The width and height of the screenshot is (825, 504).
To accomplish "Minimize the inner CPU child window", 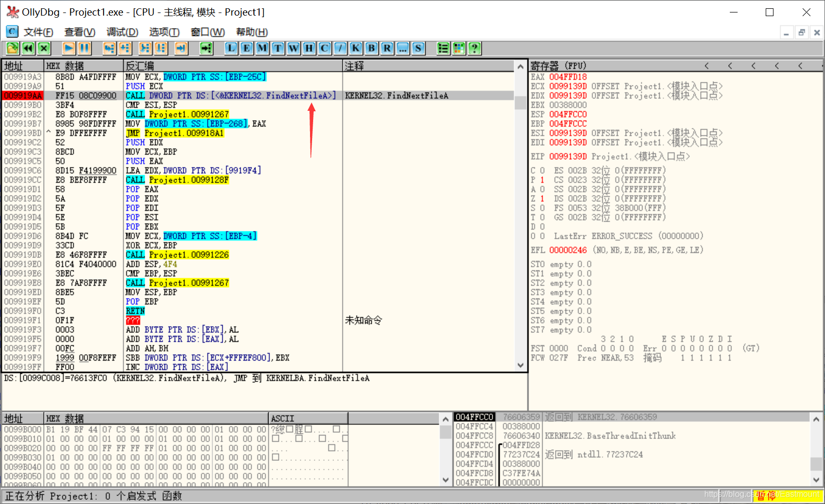I will [x=787, y=32].
